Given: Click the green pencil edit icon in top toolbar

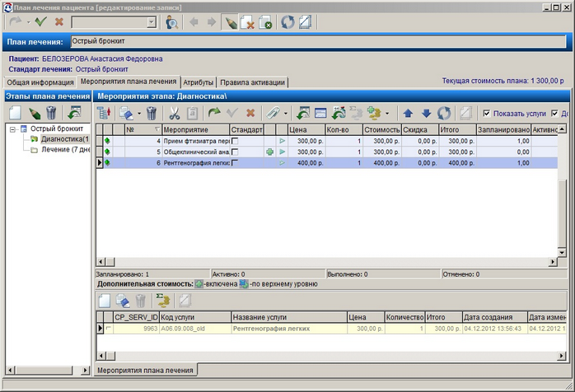Looking at the screenshot, I should pos(231,22).
